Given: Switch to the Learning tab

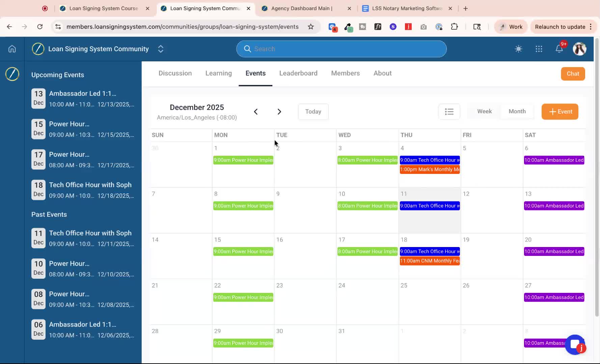Looking at the screenshot, I should click(x=218, y=73).
